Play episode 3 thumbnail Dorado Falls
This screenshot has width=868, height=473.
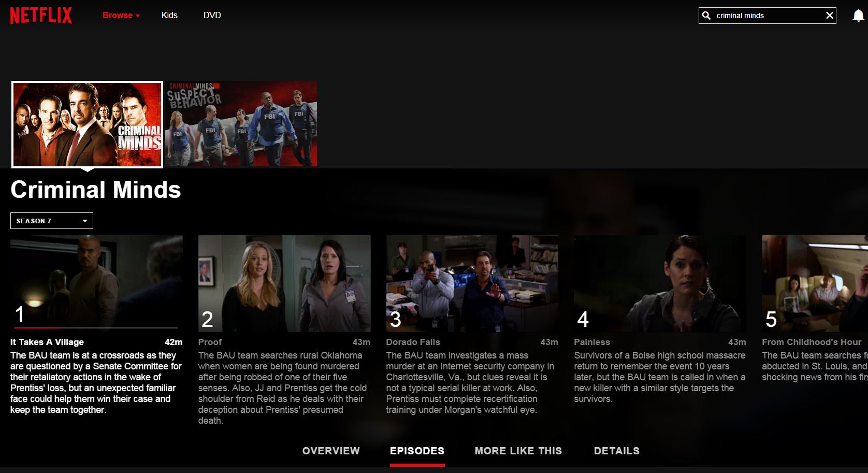[472, 283]
